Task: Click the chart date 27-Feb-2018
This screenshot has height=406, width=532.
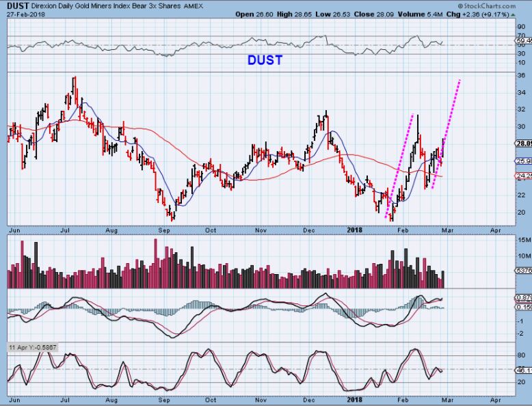Action: click(26, 14)
